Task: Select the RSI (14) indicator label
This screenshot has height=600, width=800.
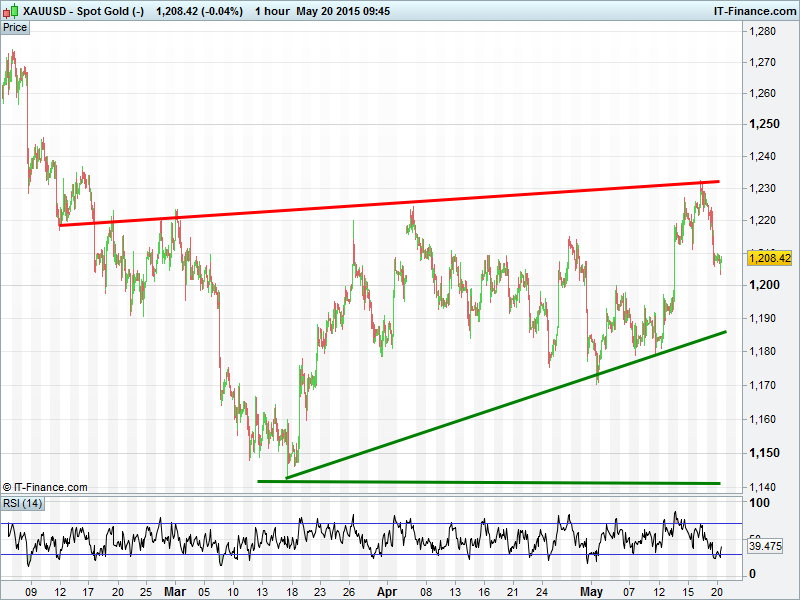Action: (x=22, y=502)
